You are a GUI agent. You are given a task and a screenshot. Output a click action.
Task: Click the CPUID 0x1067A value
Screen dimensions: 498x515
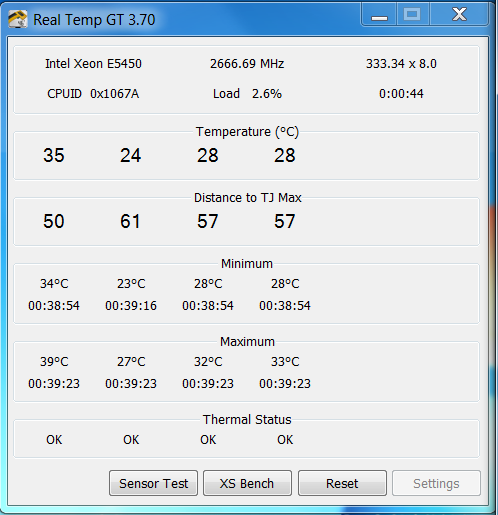point(93,94)
